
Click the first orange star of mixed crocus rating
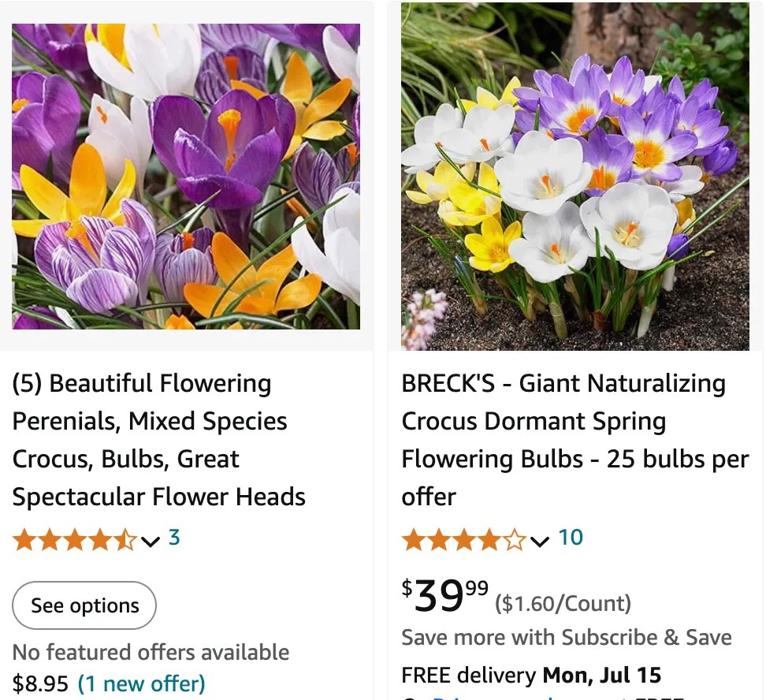(24, 539)
